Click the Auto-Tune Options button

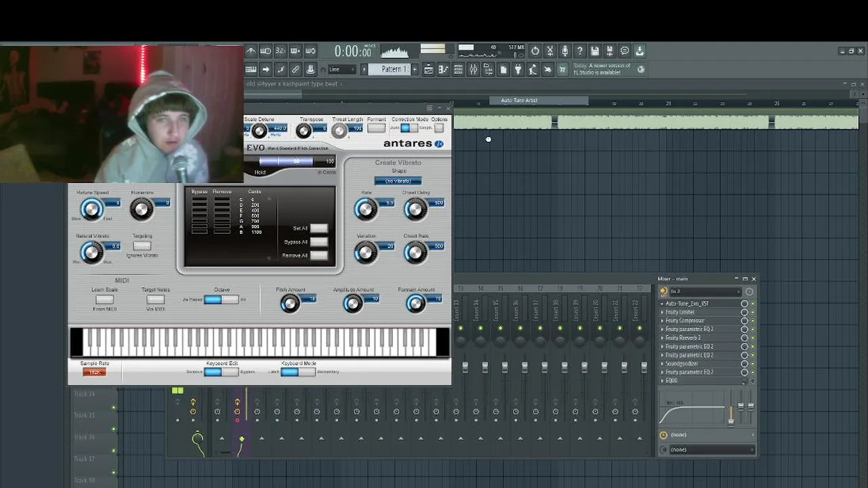[x=439, y=127]
